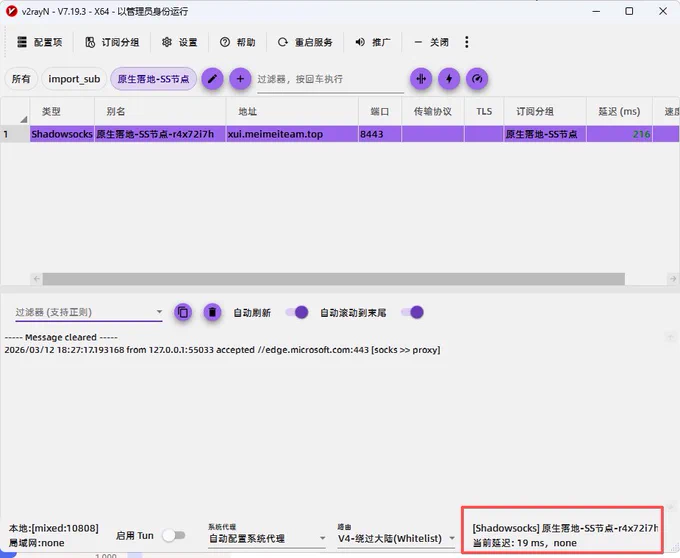Viewport: 680px width, 558px height.
Task: Open the 过滤器 (支持正则) log filter dropdown
Action: (x=89, y=312)
